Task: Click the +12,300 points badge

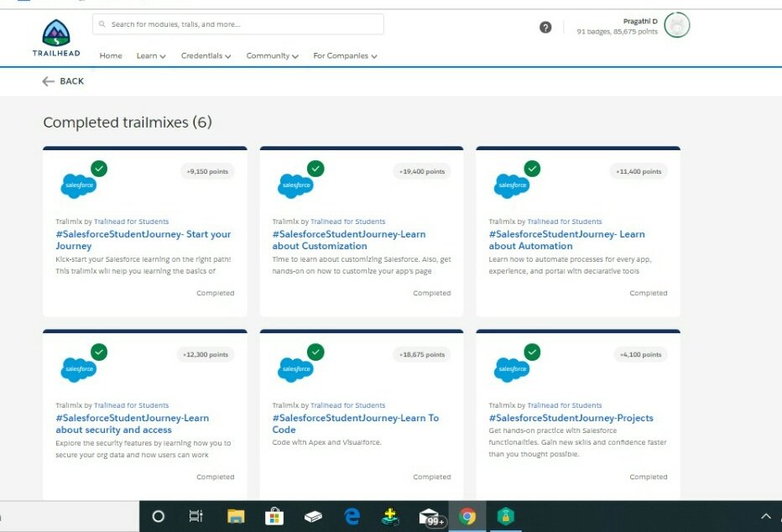Action: point(206,354)
